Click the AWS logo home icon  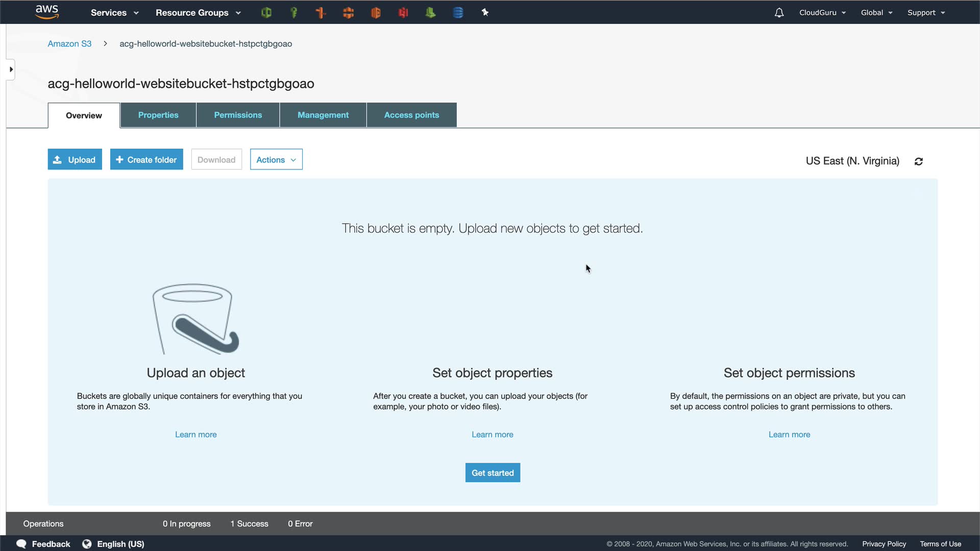coord(47,12)
